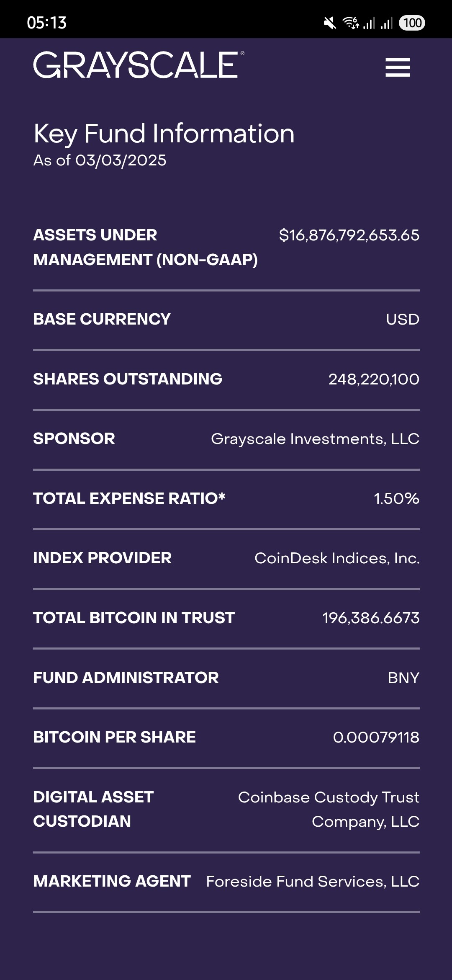Tap the Total Bitcoin in Trust amount
The height and width of the screenshot is (980, 452).
click(x=370, y=618)
